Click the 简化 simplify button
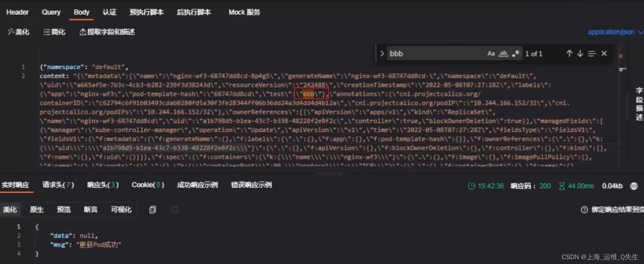 coord(54,32)
